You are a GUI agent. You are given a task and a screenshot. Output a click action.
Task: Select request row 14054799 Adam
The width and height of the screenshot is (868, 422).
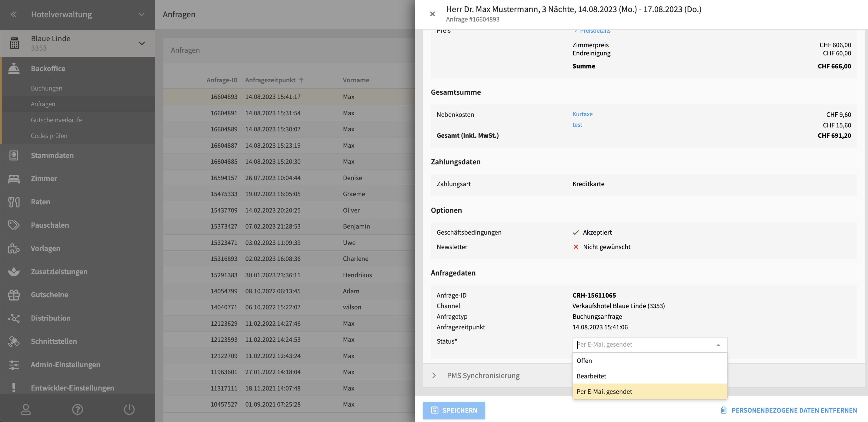(289, 291)
